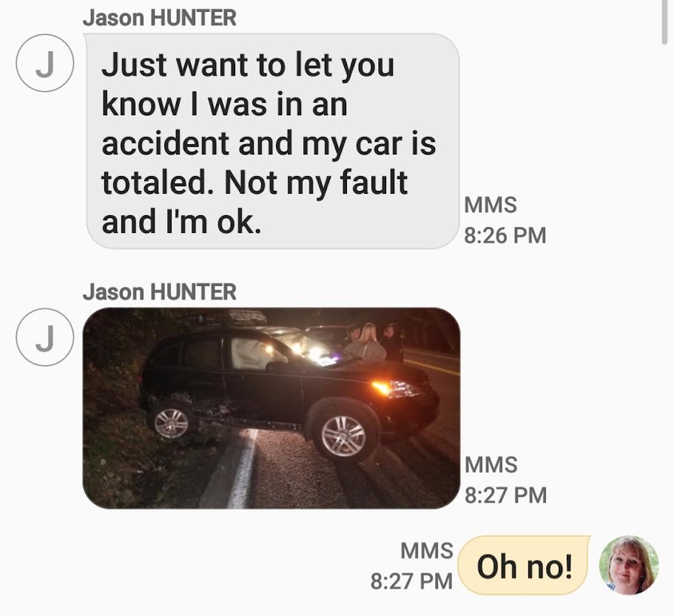Tap the first J contact avatar circle
This screenshot has height=616, width=674.
pos(44,63)
